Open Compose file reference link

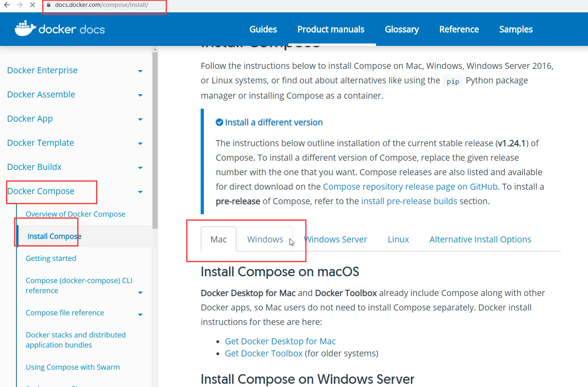[65, 312]
